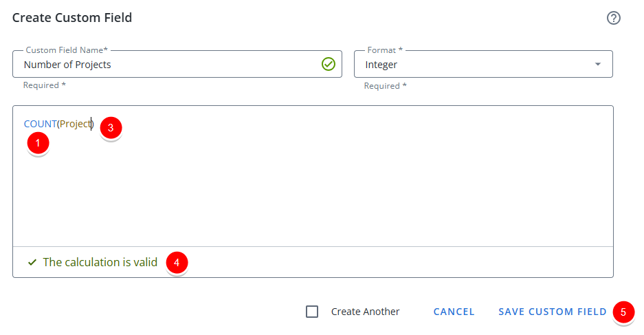Tick the Create Another checkbox
Screen dimensions: 644x335
(312, 312)
